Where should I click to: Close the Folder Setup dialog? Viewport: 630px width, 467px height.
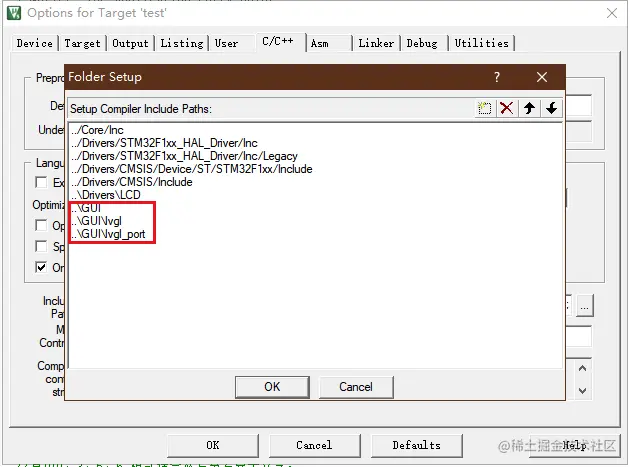[542, 77]
